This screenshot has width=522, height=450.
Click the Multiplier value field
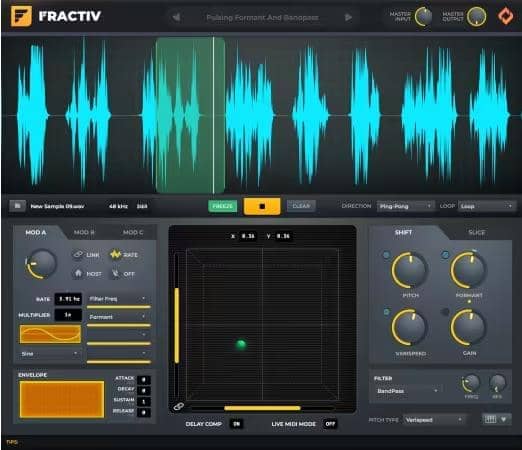pos(68,315)
